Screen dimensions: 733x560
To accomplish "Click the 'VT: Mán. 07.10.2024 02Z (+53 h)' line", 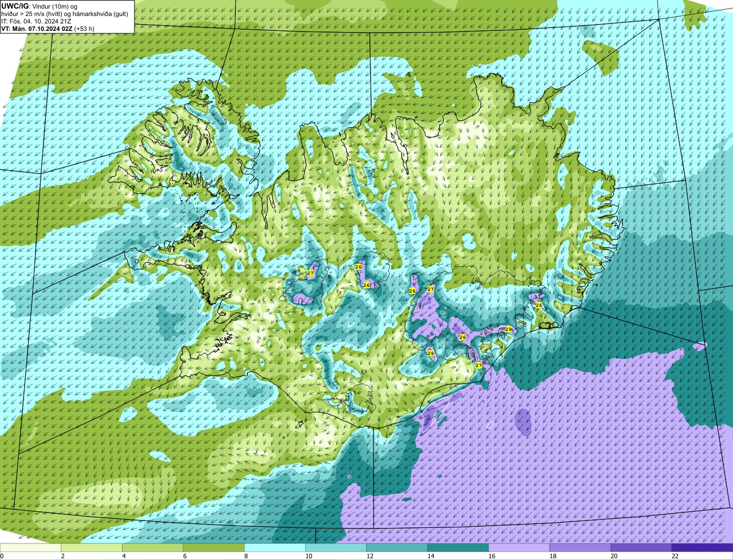I will point(48,28).
